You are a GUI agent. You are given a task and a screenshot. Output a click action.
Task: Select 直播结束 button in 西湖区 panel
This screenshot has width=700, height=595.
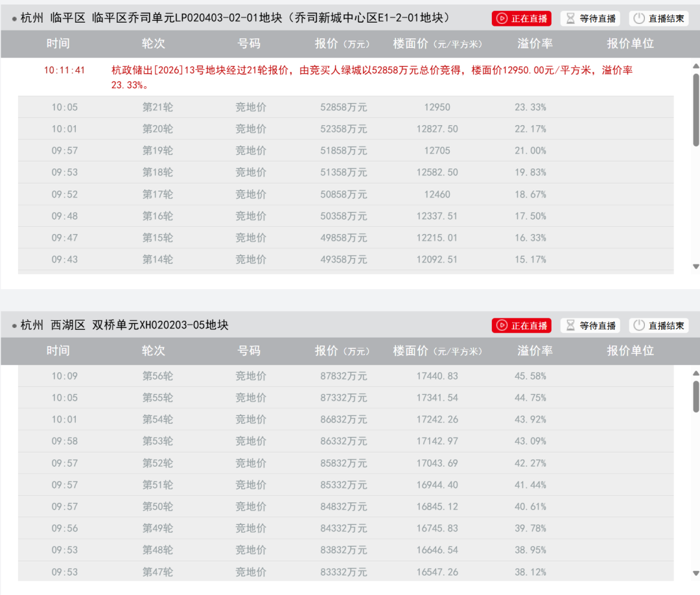(x=659, y=325)
